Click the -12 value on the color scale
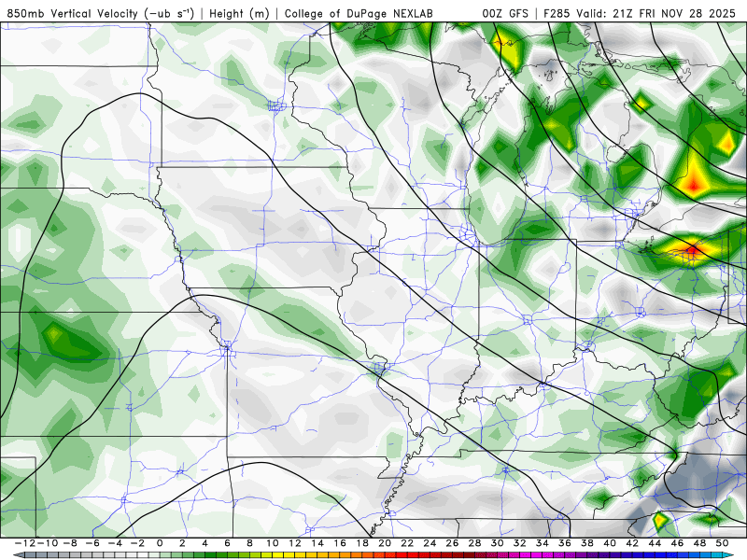Viewport: 747px width, 560px height. (x=25, y=543)
